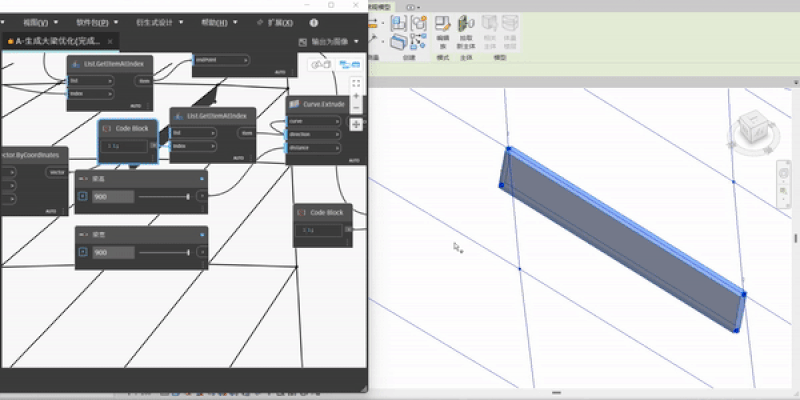This screenshot has height=400, width=800.
Task: Click the zoom-to-fit icon in Dynam canvas
Action: click(356, 83)
